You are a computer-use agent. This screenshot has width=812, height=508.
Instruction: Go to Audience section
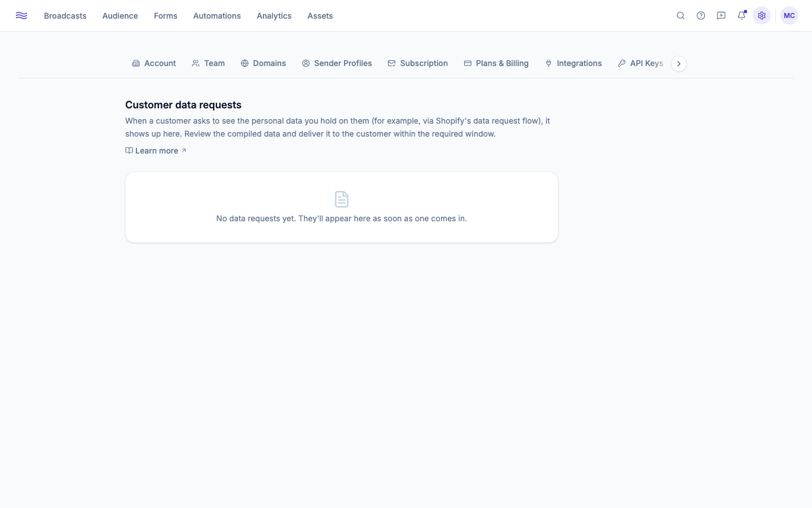tap(120, 16)
